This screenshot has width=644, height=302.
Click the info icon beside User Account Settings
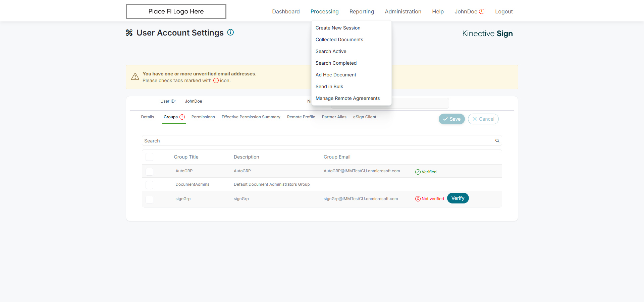230,33
